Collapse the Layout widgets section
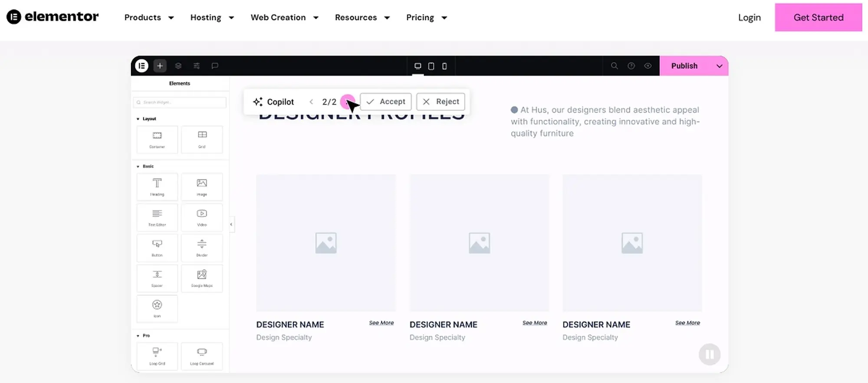The height and width of the screenshot is (383, 868). tap(138, 119)
